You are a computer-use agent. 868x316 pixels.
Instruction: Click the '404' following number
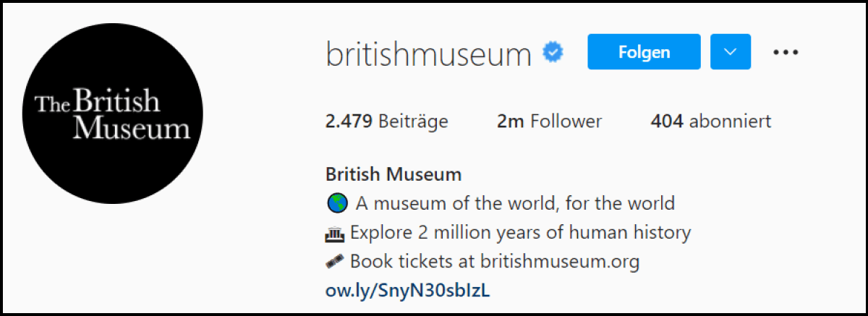(667, 121)
